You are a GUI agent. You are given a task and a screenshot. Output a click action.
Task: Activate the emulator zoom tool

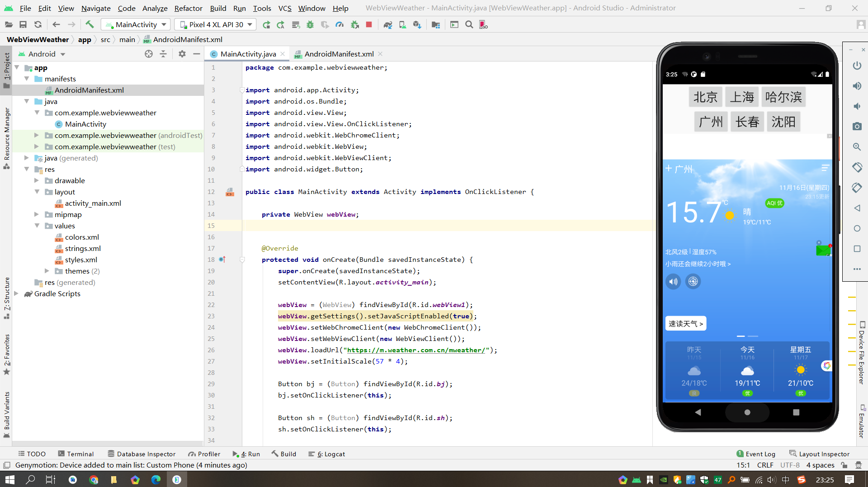tap(857, 147)
